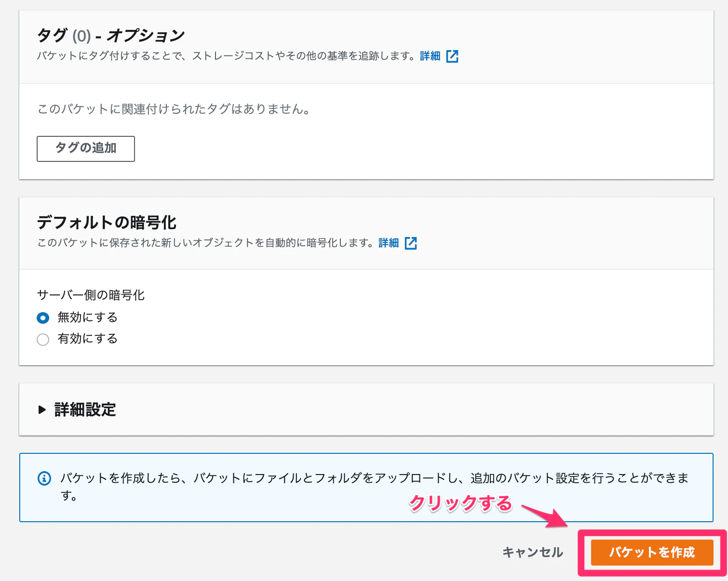Click the キャンセル button
The height and width of the screenshot is (581, 728).
533,552
